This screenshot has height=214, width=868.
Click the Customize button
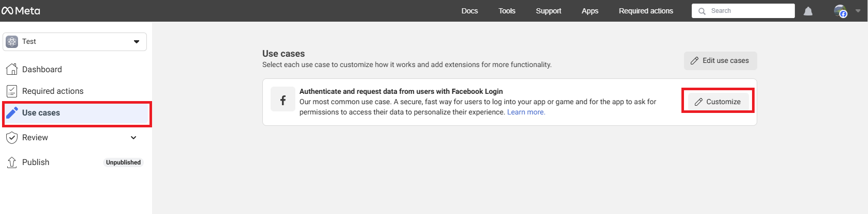(718, 102)
